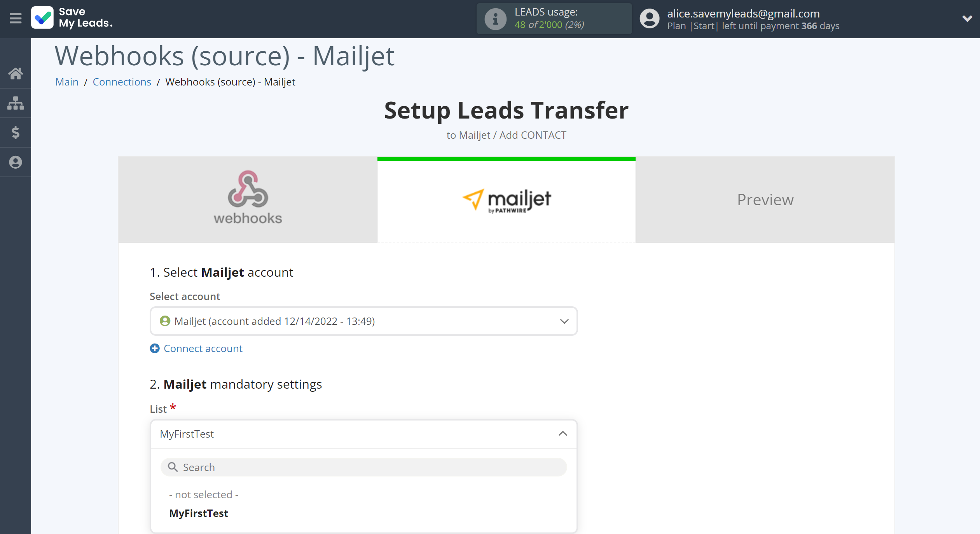This screenshot has height=534, width=980.
Task: Click the Main breadcrumb link
Action: click(x=66, y=82)
